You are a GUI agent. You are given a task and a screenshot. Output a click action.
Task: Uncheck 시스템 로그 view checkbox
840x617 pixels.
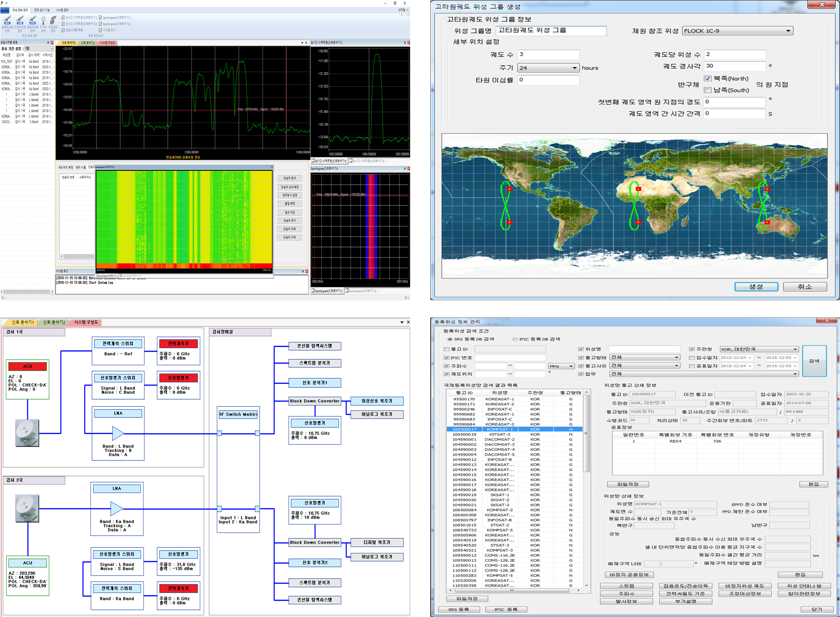(x=100, y=30)
